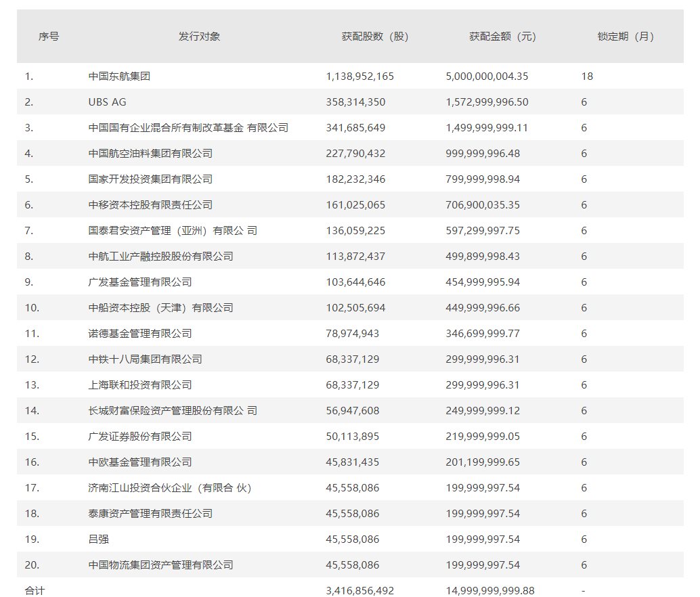Click amount 219,999,999.05
The width and height of the screenshot is (700, 597).
(483, 437)
